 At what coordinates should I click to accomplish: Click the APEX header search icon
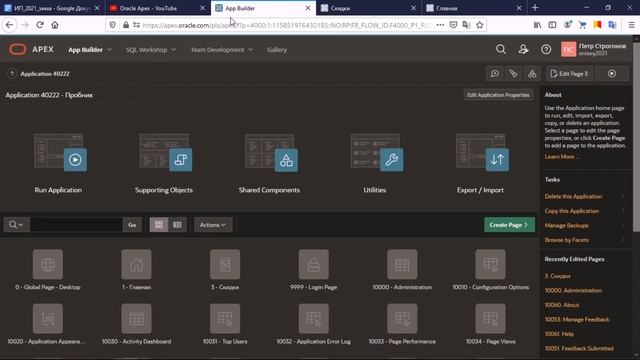point(501,50)
